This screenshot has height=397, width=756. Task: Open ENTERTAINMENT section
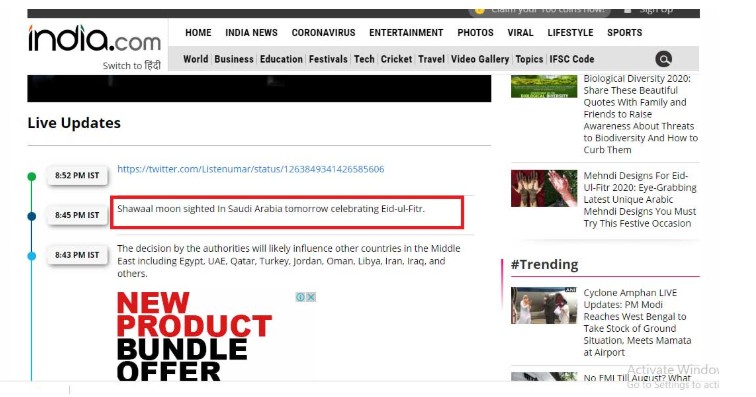[406, 33]
